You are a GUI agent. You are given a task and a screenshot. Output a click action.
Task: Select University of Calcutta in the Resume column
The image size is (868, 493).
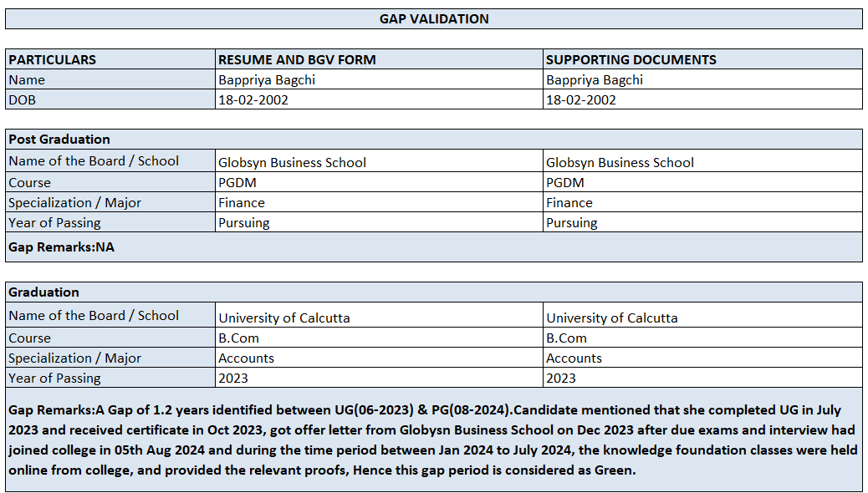pyautogui.click(x=284, y=318)
